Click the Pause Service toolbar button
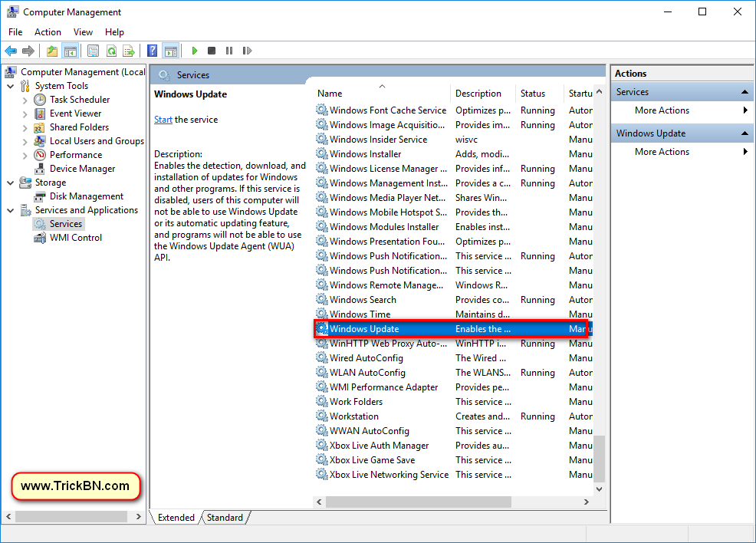Image resolution: width=756 pixels, height=543 pixels. [x=229, y=51]
